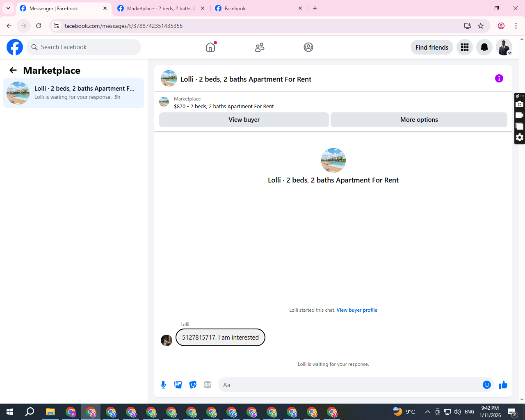This screenshot has height=420, width=525.
Task: Click the message '5127815717. I am interested'
Action: [220, 338]
